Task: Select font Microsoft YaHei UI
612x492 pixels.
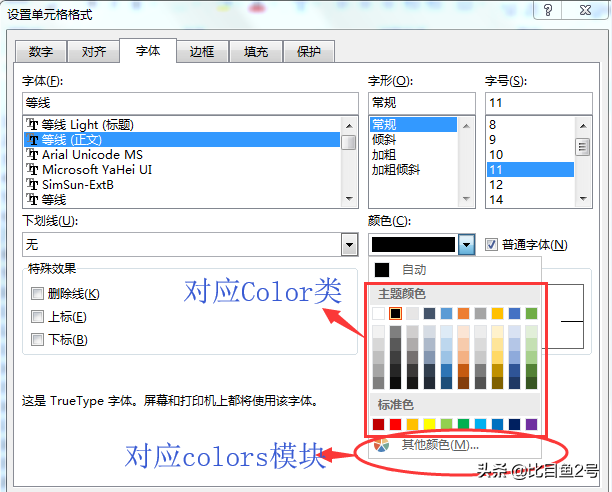Action: [x=182, y=170]
